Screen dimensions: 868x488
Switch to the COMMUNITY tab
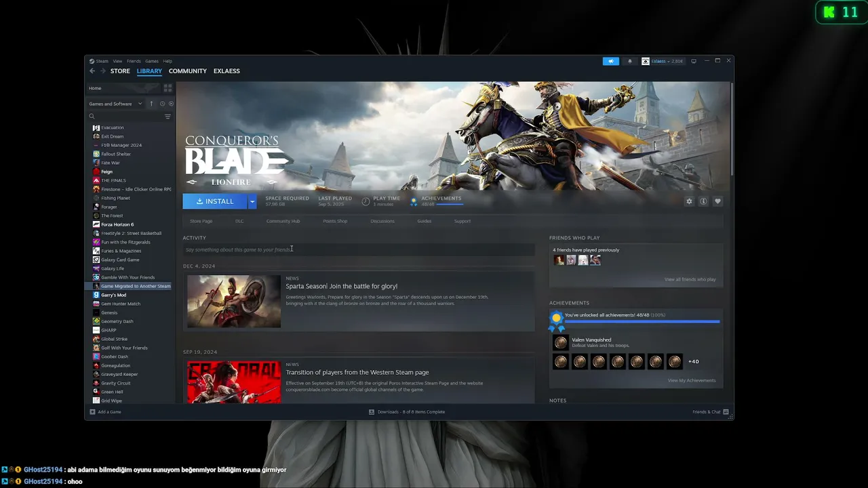[188, 71]
